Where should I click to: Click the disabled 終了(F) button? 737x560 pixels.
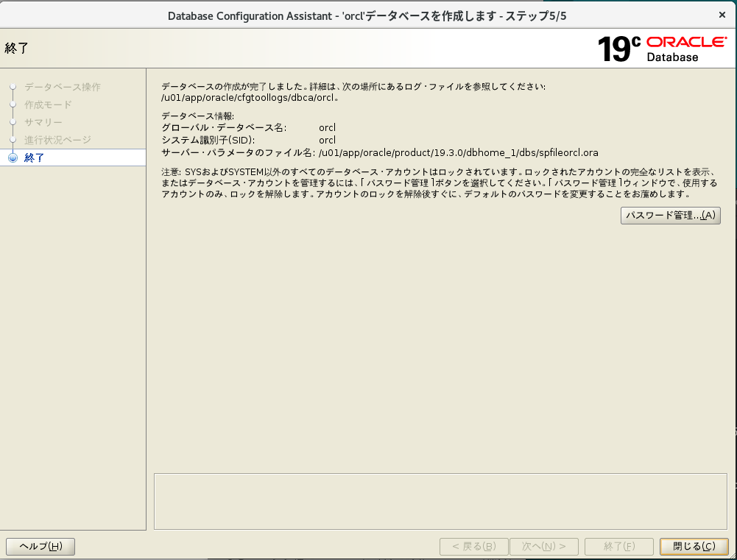click(618, 546)
